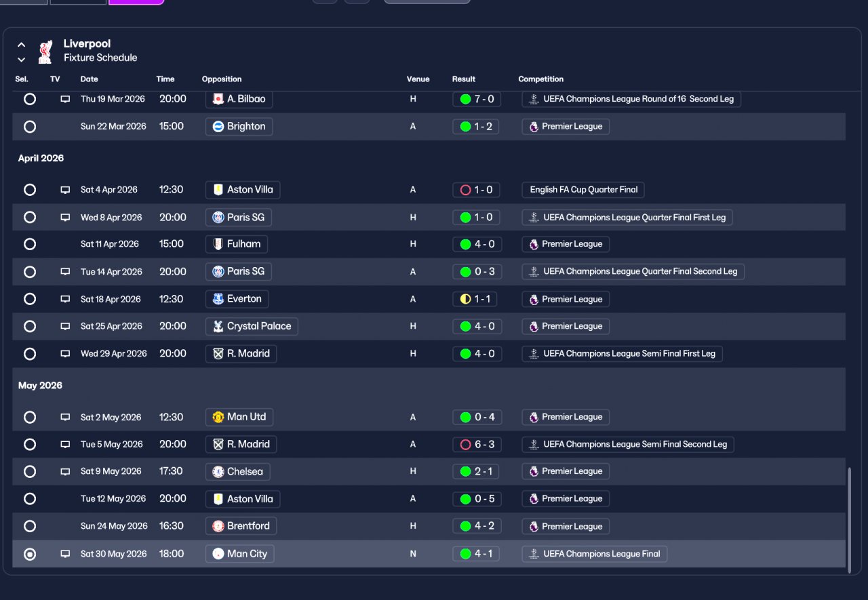Click the Liverpool club crest in the header
Image resolution: width=868 pixels, height=600 pixels.
point(45,51)
